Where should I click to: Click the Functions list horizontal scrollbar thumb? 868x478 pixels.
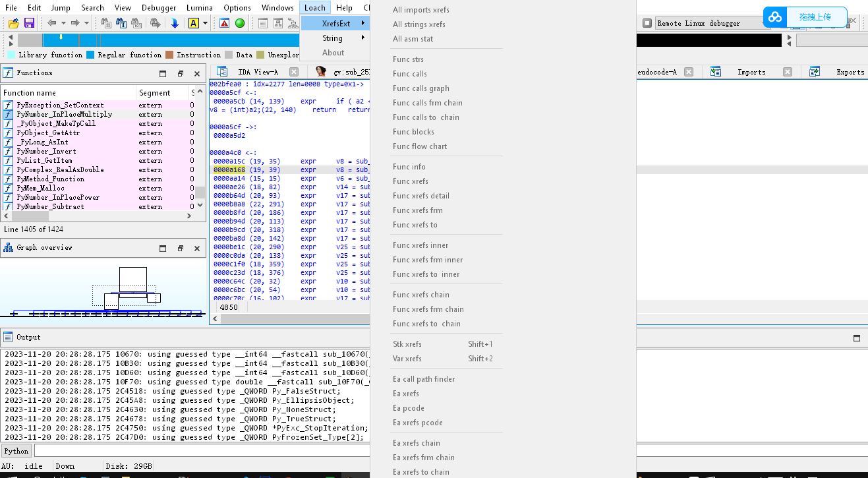[x=32, y=216]
